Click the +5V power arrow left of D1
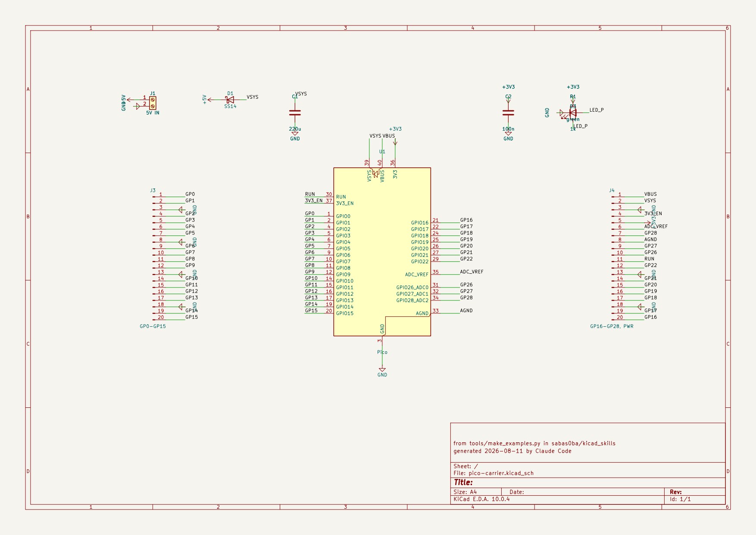This screenshot has height=535, width=756. [x=210, y=100]
